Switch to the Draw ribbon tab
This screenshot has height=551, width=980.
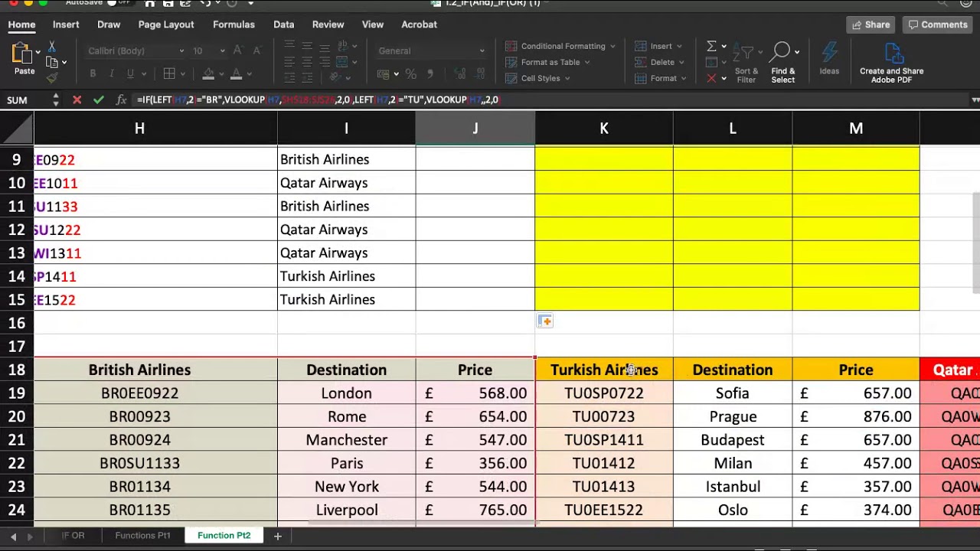109,24
